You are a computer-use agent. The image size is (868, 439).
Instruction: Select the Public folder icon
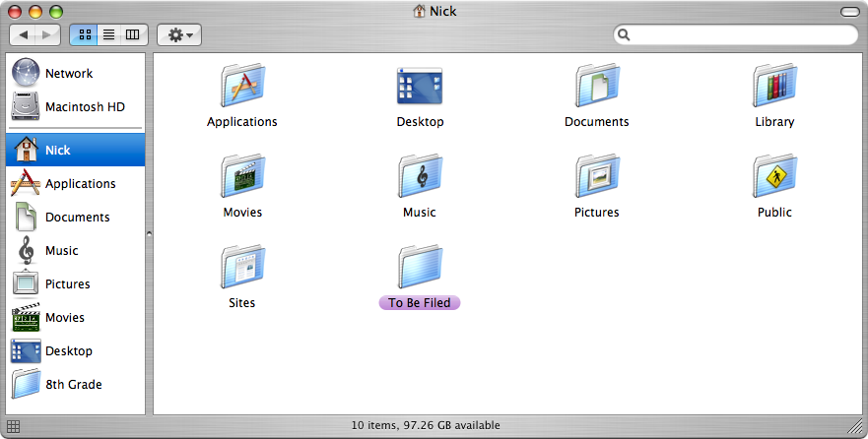click(774, 176)
